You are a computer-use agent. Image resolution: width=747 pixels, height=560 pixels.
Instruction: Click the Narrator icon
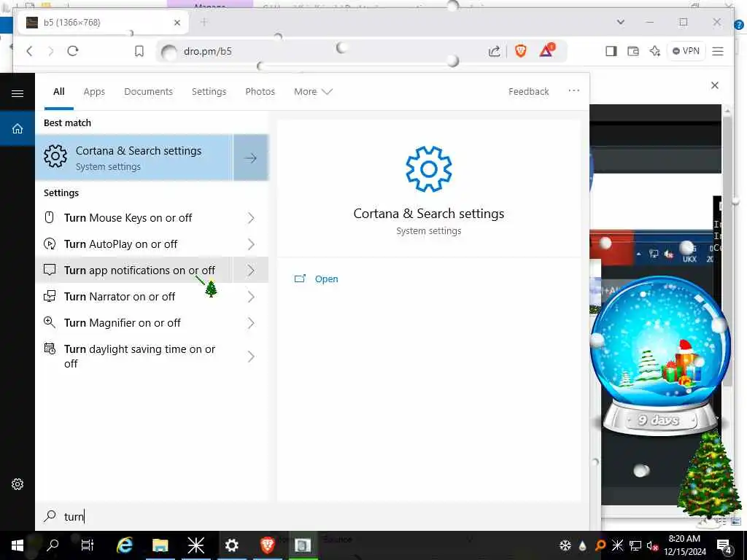tap(49, 296)
